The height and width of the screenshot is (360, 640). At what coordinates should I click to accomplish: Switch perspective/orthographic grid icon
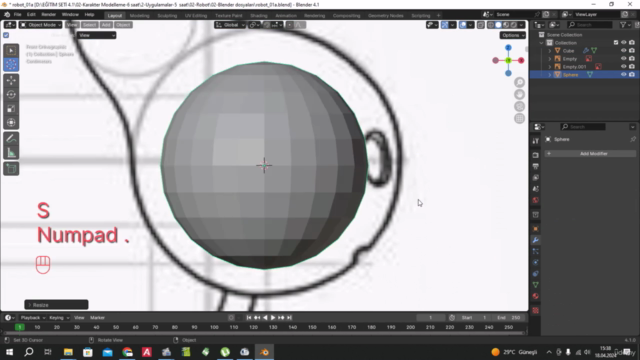[x=519, y=118]
